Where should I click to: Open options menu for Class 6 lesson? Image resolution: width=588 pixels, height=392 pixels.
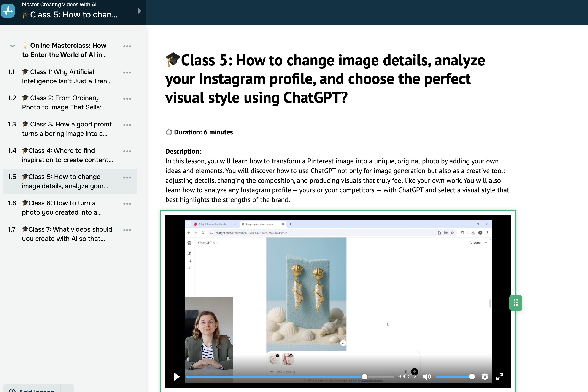tap(127, 204)
